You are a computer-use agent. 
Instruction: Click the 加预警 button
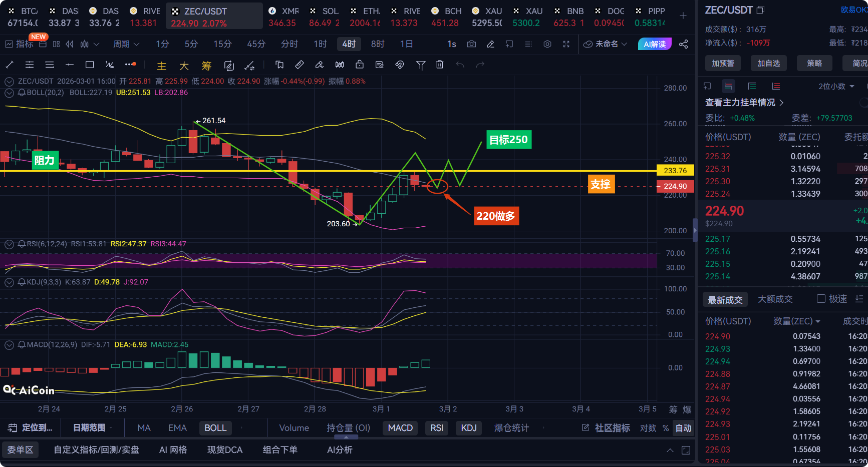[x=723, y=63]
